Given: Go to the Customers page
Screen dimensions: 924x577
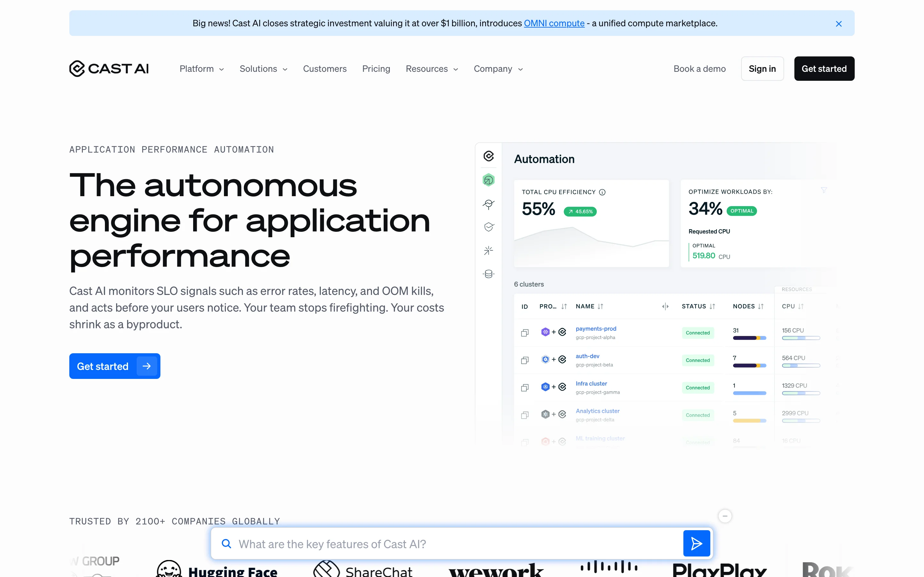Looking at the screenshot, I should click(325, 69).
